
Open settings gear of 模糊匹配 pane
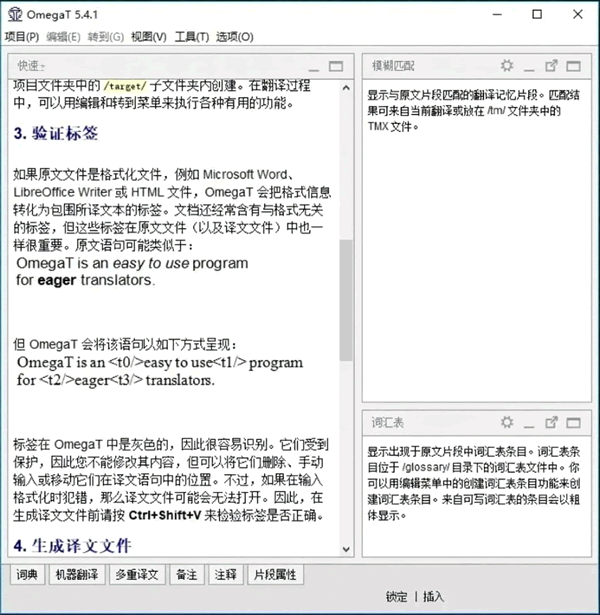pyautogui.click(x=507, y=66)
